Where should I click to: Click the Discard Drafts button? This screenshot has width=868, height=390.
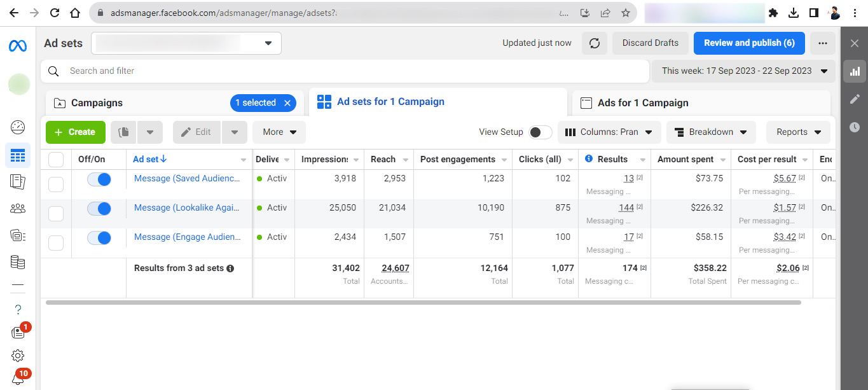[651, 43]
